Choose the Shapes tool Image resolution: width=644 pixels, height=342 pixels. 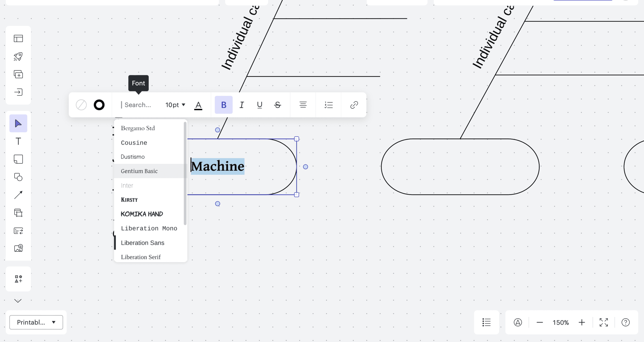point(18,177)
